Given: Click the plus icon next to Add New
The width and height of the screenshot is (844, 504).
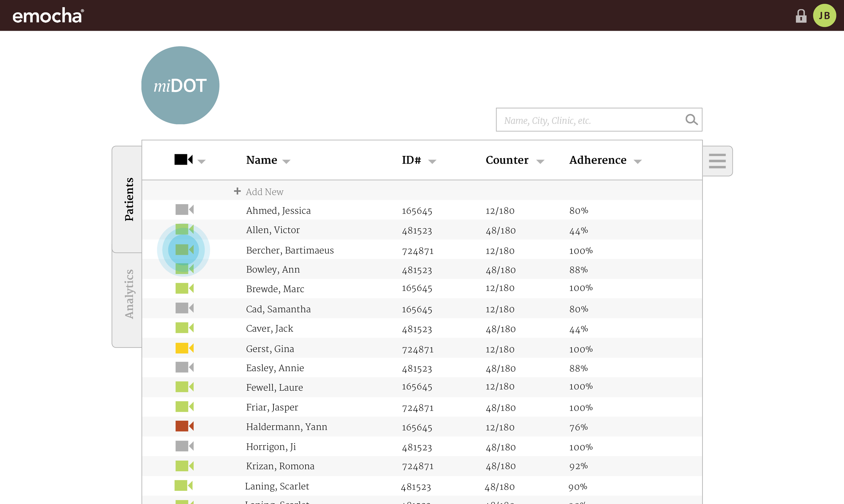Looking at the screenshot, I should 237,191.
